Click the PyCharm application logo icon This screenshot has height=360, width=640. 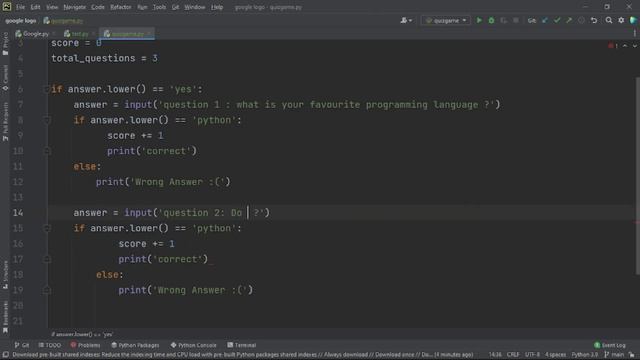click(x=7, y=7)
